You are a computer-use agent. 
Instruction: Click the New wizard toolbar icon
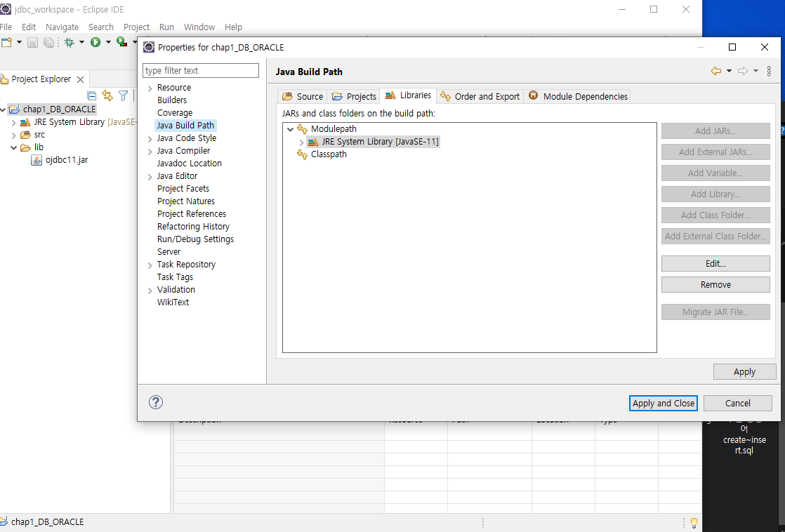click(6, 43)
